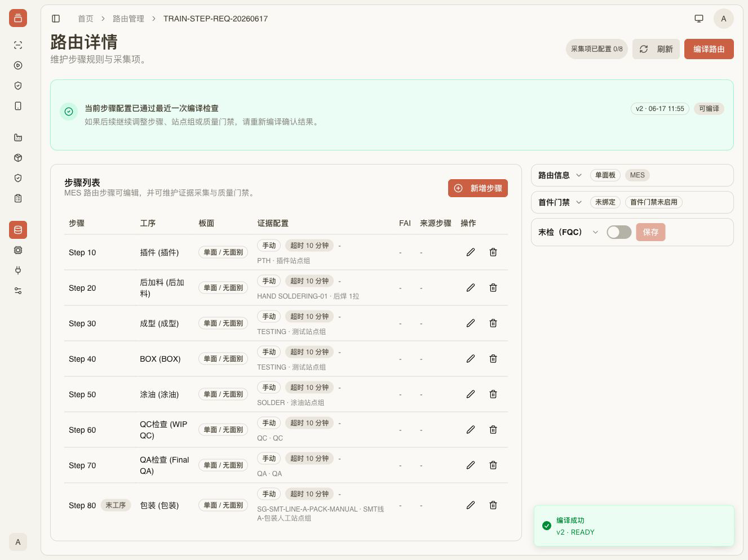Expand the 末检 (FQC) section chevron
The image size is (748, 560).
(x=595, y=232)
